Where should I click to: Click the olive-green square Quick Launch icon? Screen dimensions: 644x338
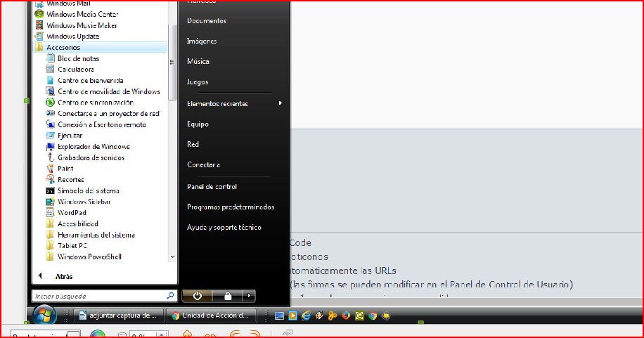tap(359, 316)
